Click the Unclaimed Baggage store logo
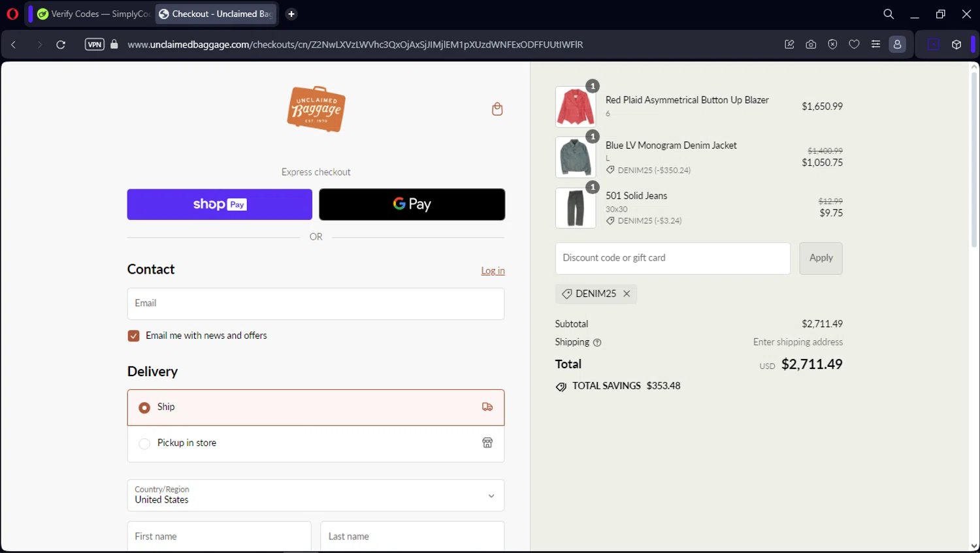The image size is (980, 553). point(316,109)
